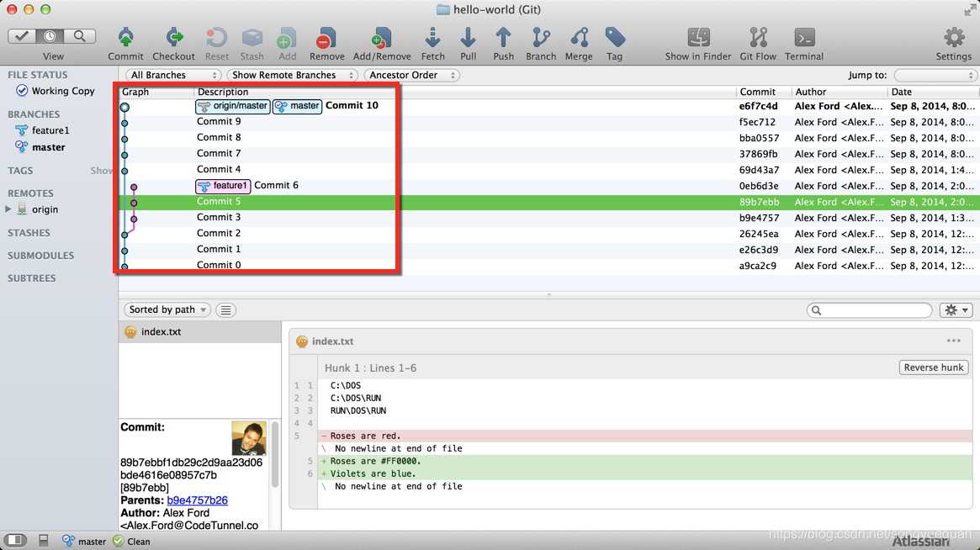980x550 pixels.
Task: Click the Checkout toolbar icon
Action: [174, 38]
